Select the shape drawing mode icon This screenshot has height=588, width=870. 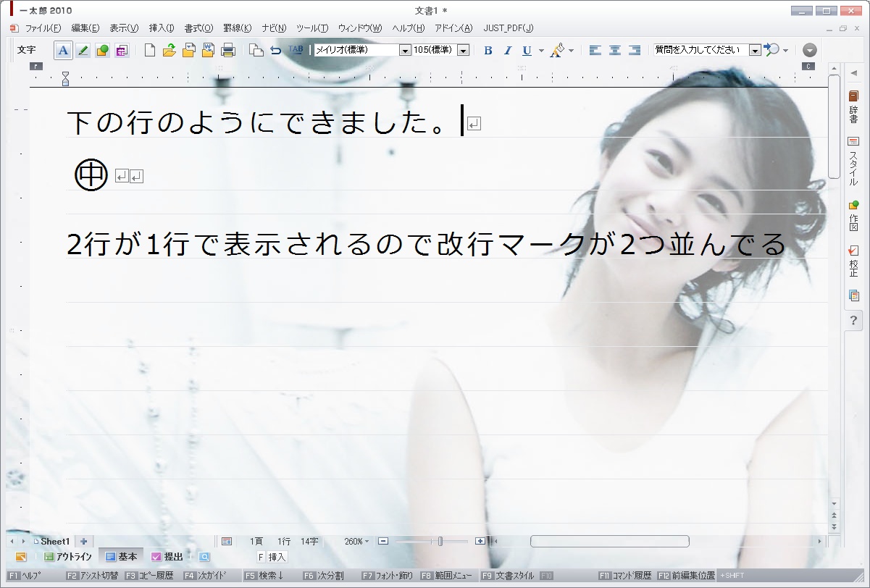tap(102, 50)
